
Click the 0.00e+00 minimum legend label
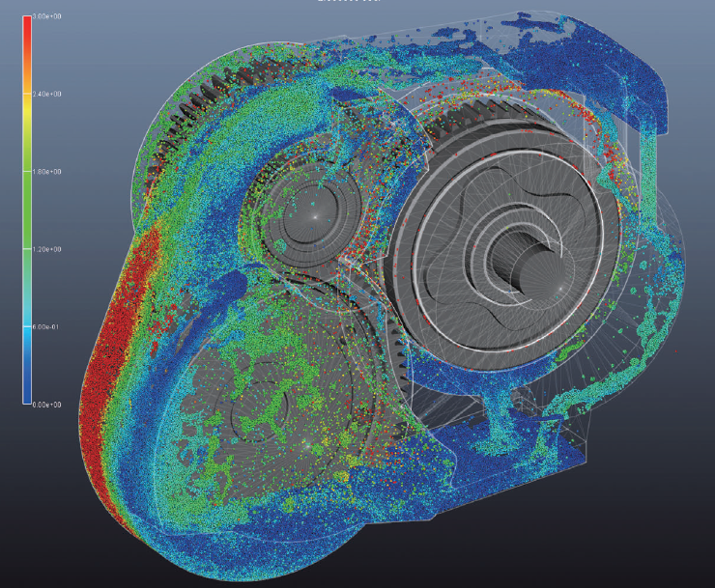(47, 405)
